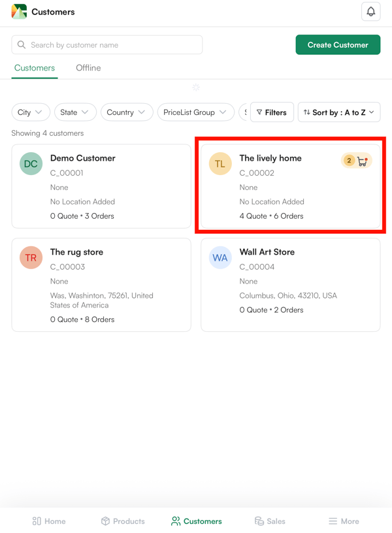Click the TL avatar for The lively home
The image size is (392, 533).
point(220,164)
